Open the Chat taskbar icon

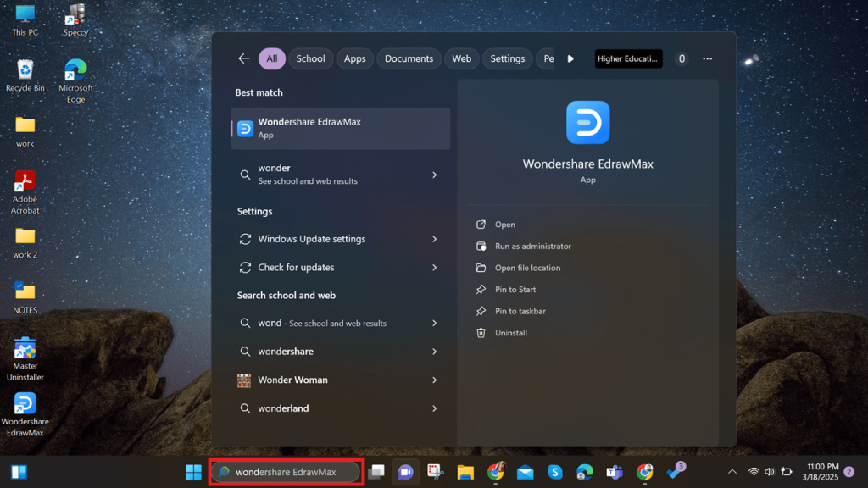pos(406,472)
